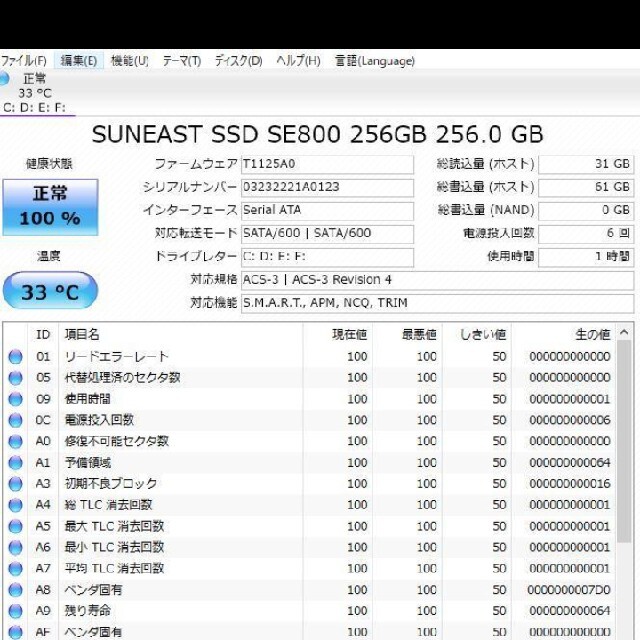Screen dimensions: 640x640
Task: Select the リードエラーレート row name
Action: pyautogui.click(x=116, y=357)
